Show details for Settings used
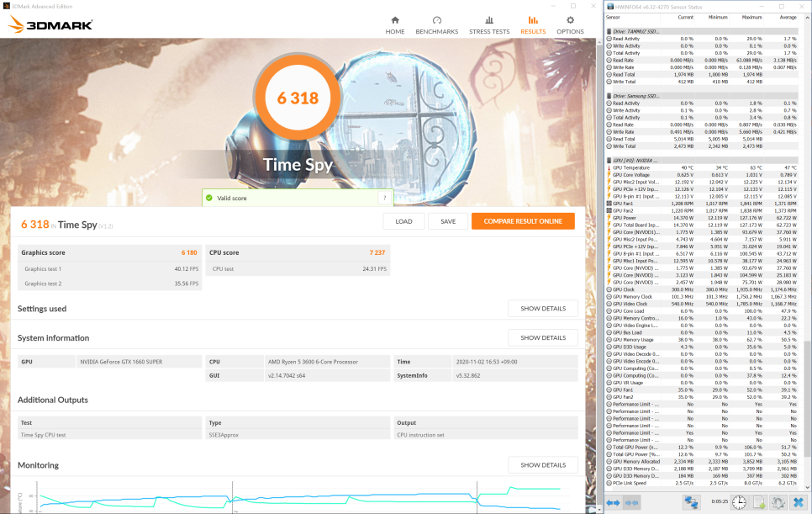The width and height of the screenshot is (812, 514). [543, 308]
